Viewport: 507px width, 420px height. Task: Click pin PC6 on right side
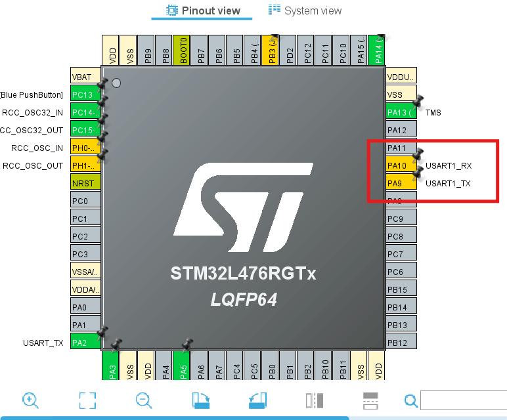[x=401, y=272]
